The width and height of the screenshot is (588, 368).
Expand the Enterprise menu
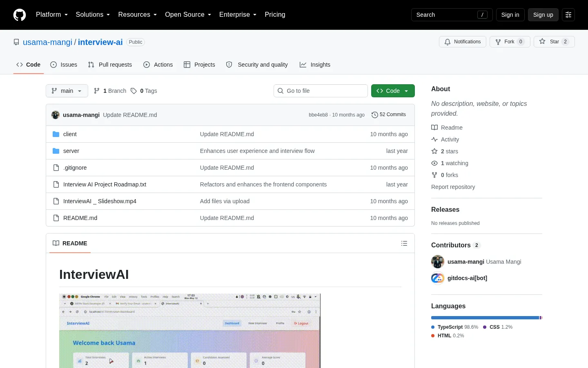click(x=238, y=15)
